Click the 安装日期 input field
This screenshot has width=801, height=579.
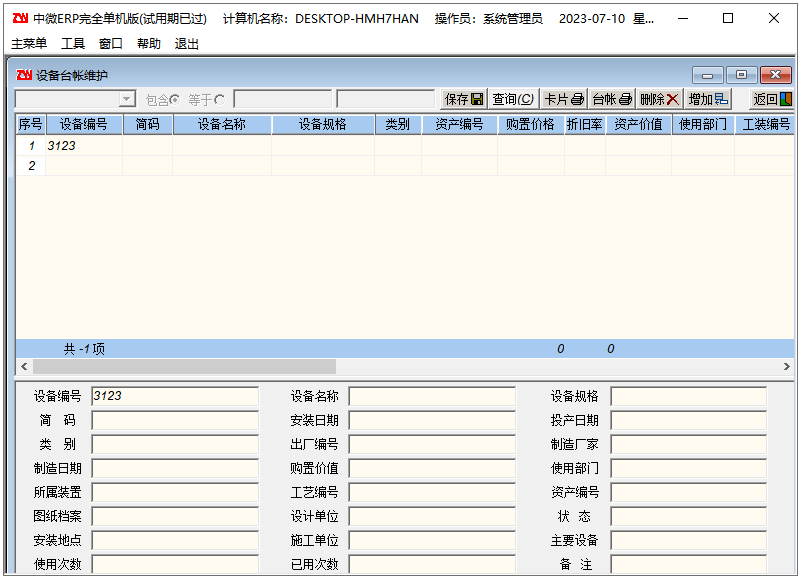tap(432, 420)
